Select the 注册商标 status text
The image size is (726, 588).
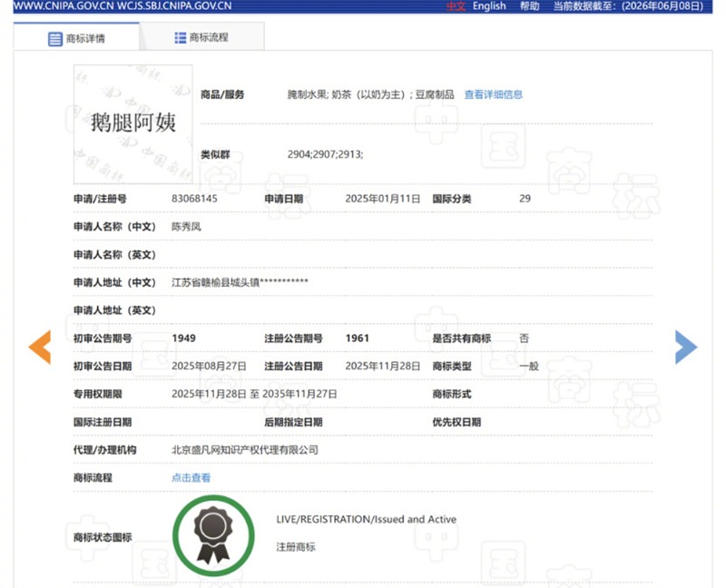pyautogui.click(x=296, y=547)
